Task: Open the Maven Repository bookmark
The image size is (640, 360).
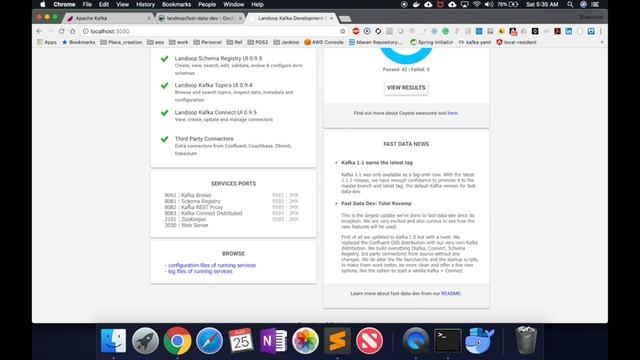Action: pyautogui.click(x=376, y=42)
